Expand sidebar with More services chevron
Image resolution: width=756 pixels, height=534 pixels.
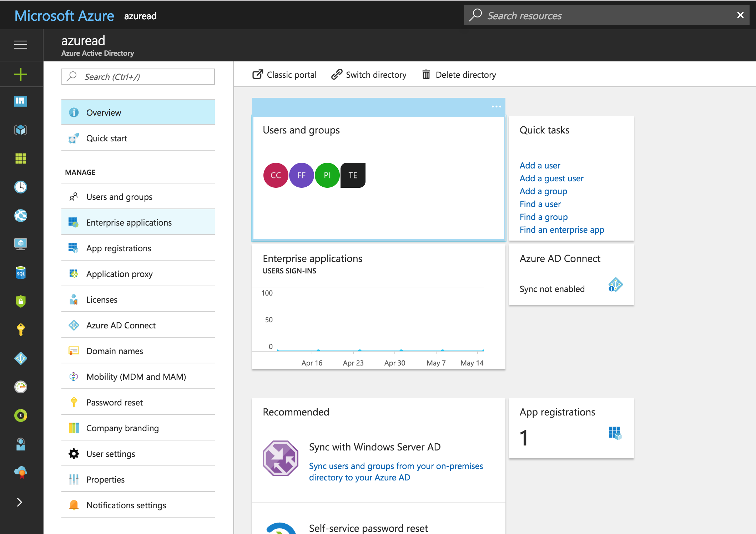tap(20, 502)
